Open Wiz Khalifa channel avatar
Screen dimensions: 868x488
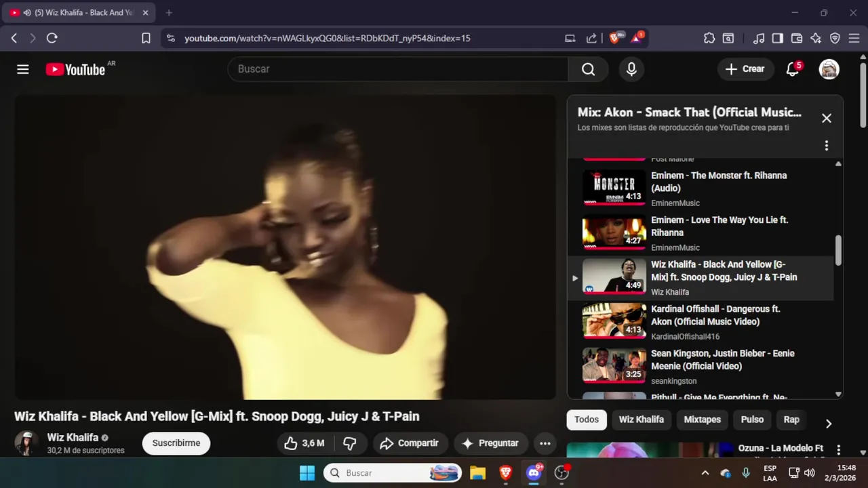[x=26, y=443]
